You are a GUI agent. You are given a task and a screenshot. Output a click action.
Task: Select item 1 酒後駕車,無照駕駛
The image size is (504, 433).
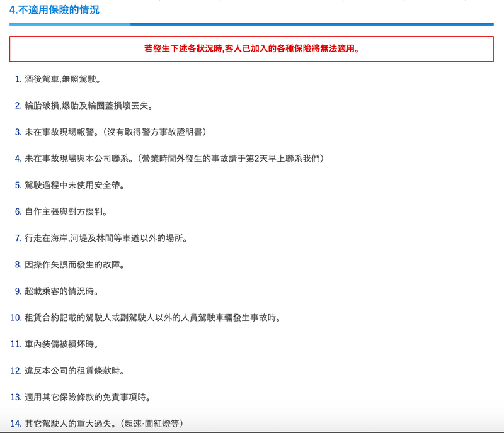[62, 79]
